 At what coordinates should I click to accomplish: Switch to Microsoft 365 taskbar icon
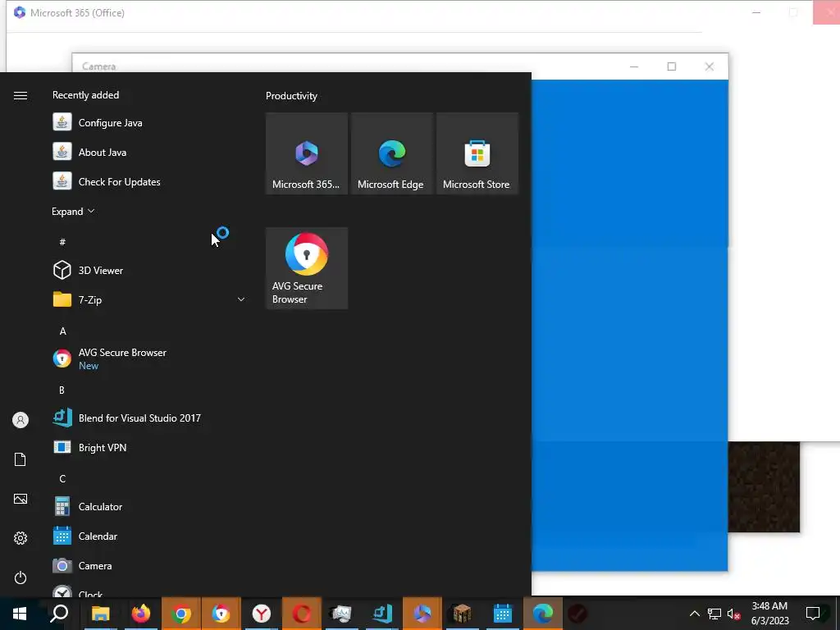422,614
